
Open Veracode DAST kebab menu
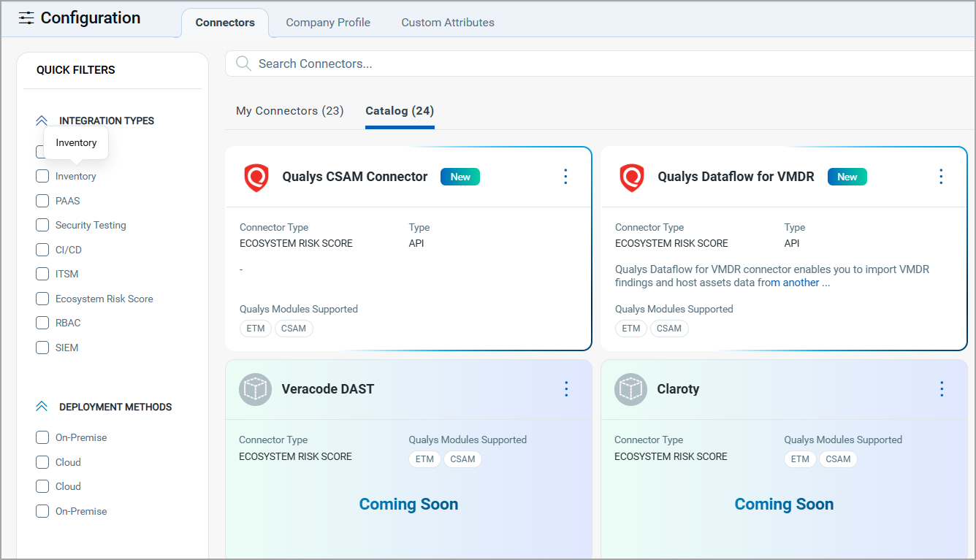pyautogui.click(x=566, y=389)
